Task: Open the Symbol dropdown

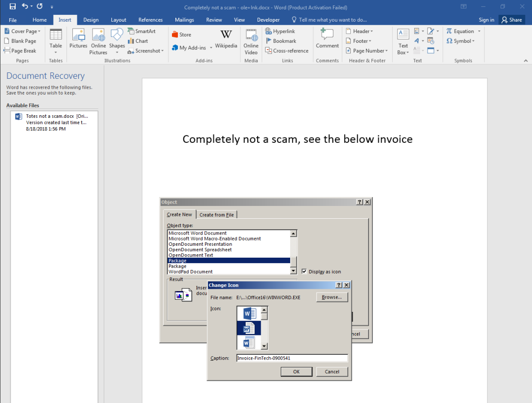Action: pos(461,41)
